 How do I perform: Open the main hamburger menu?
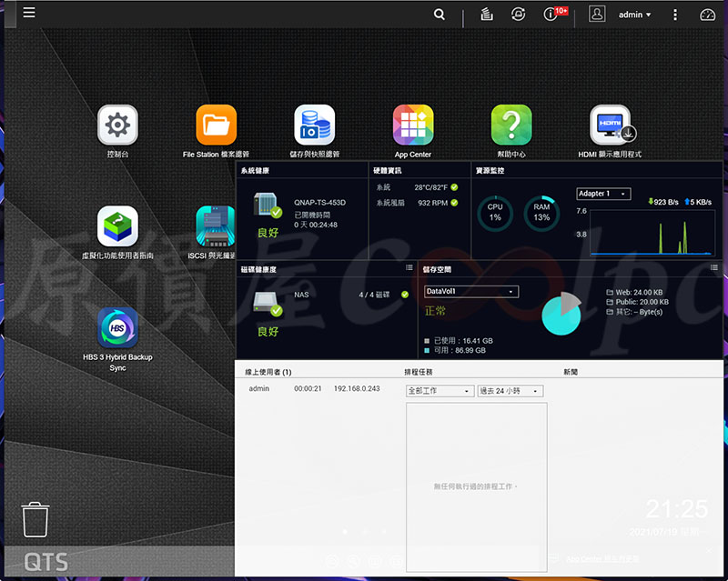click(x=29, y=12)
